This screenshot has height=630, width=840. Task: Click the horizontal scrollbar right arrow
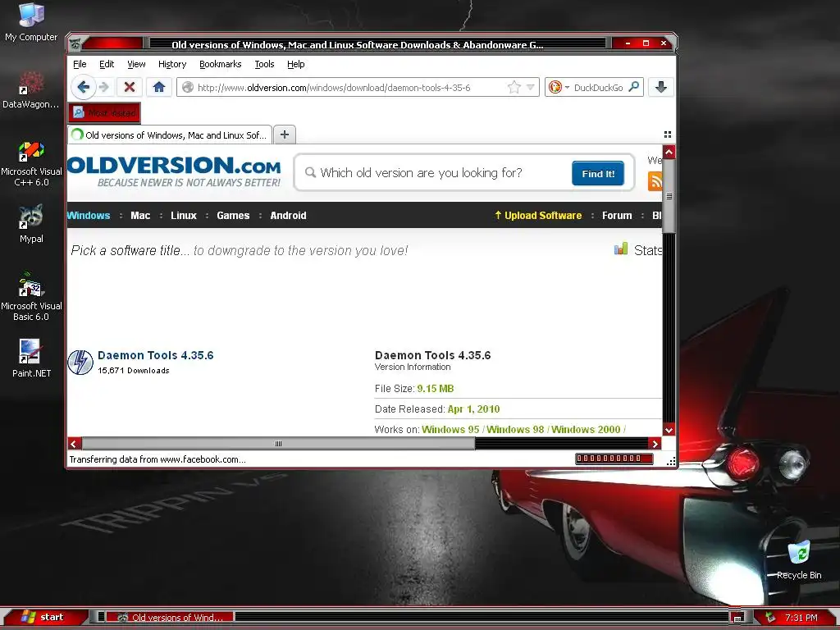(x=655, y=444)
